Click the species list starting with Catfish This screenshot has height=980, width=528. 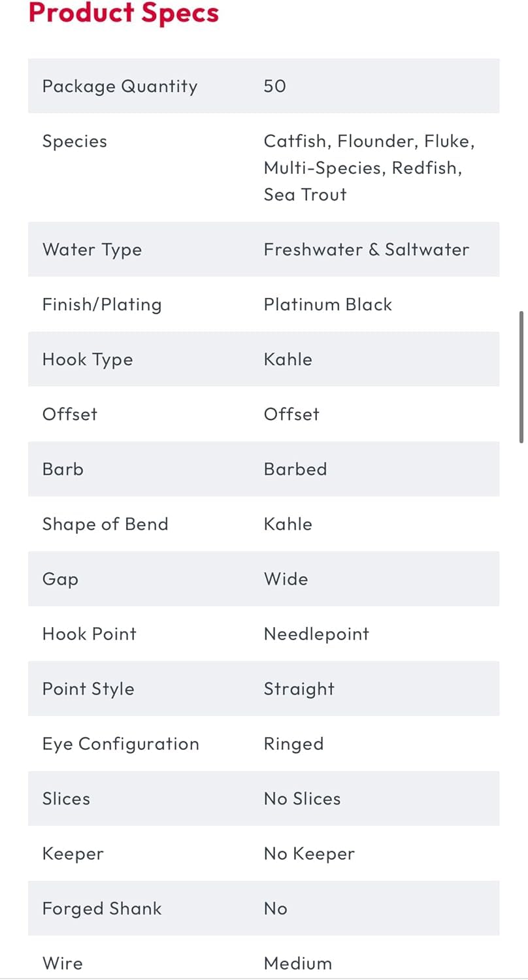pyautogui.click(x=369, y=168)
